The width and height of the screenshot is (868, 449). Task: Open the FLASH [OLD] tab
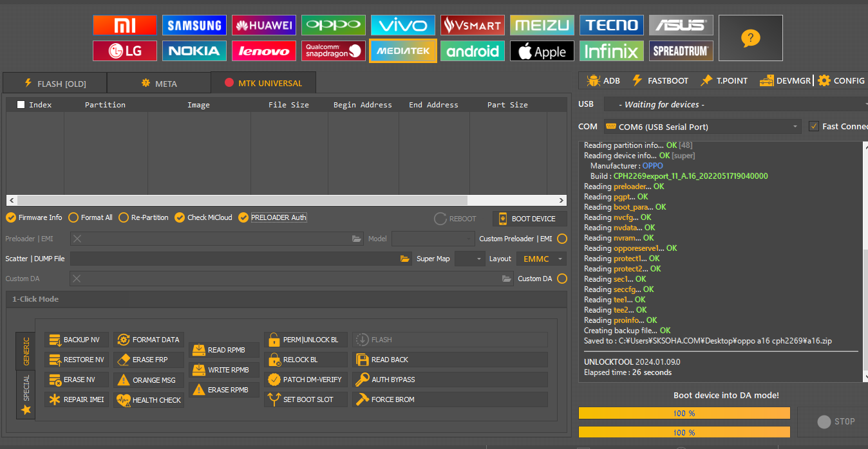pyautogui.click(x=55, y=84)
